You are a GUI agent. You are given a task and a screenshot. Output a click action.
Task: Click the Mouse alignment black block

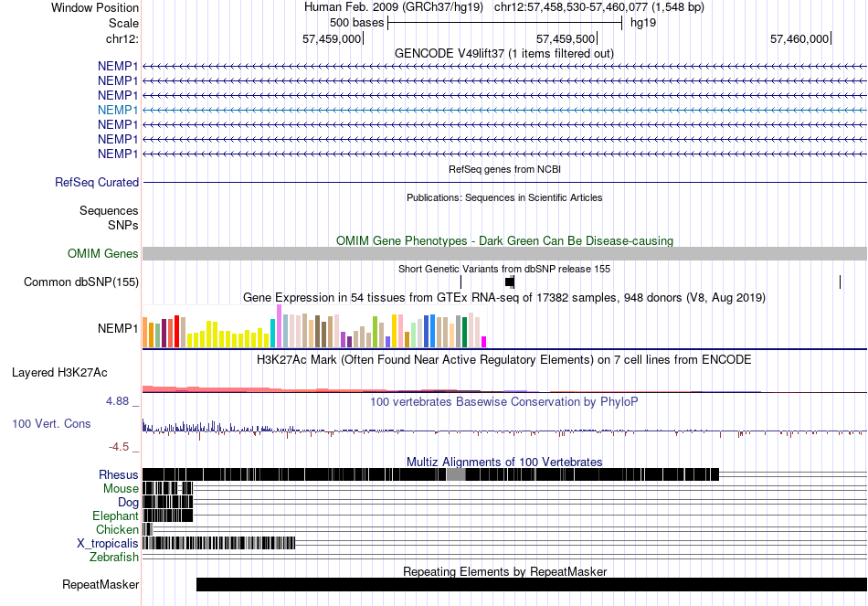click(x=168, y=489)
